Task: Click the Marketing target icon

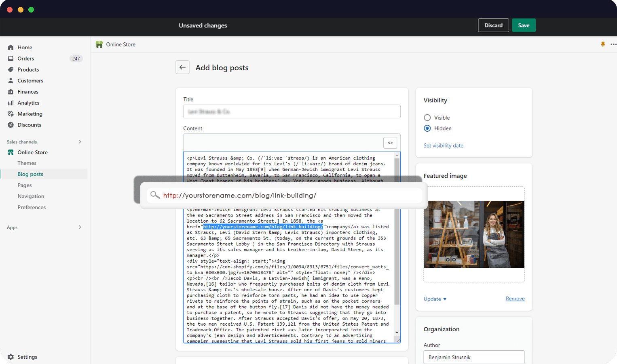Action: click(x=11, y=114)
